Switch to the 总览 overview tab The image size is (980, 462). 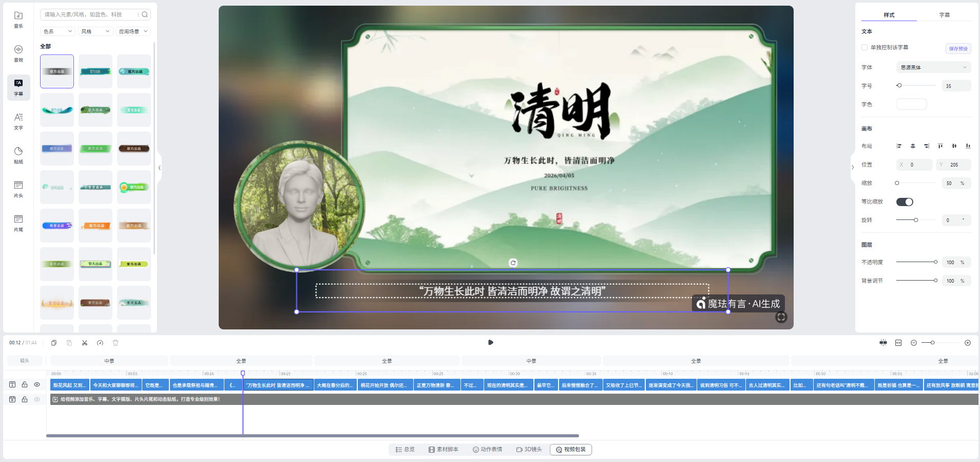coord(405,450)
